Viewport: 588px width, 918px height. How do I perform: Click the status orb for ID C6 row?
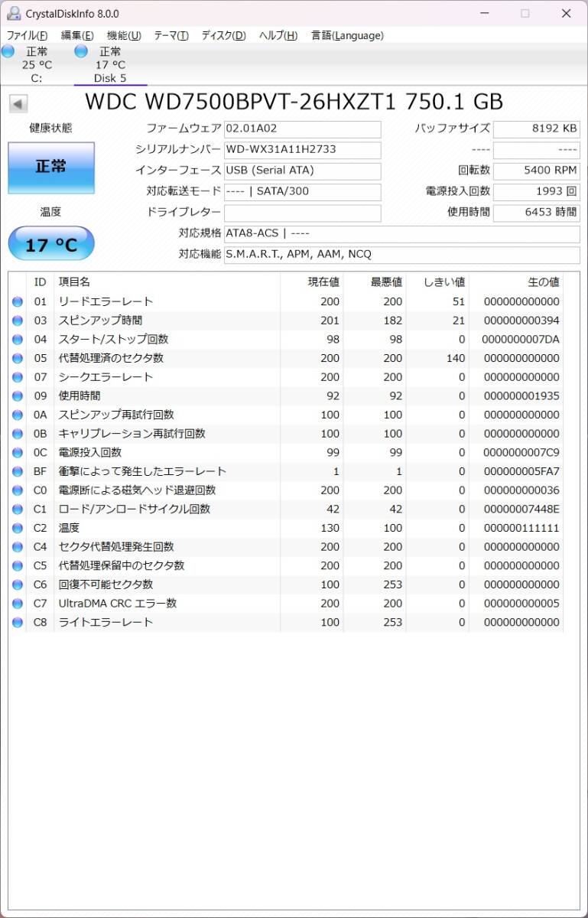pos(18,585)
